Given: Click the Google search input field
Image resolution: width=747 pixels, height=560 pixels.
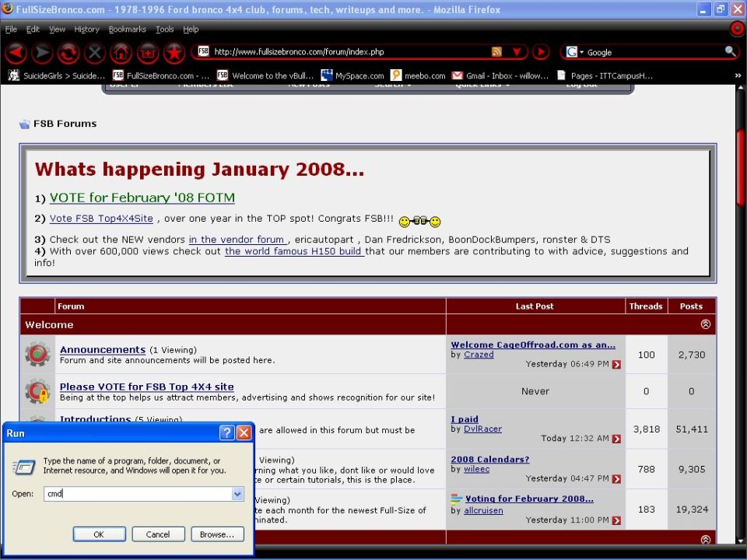Looking at the screenshot, I should pos(655,52).
